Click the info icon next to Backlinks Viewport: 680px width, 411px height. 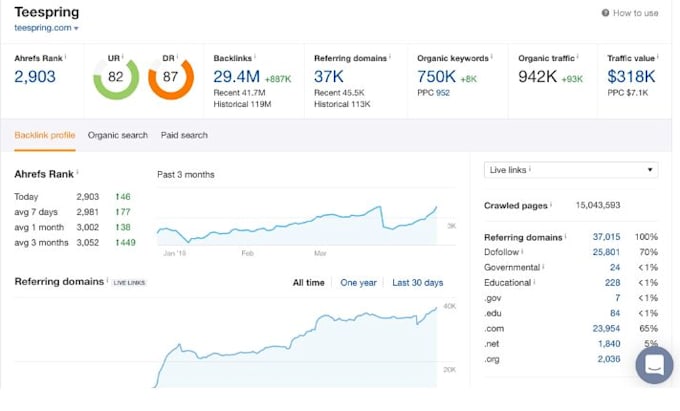tap(255, 57)
